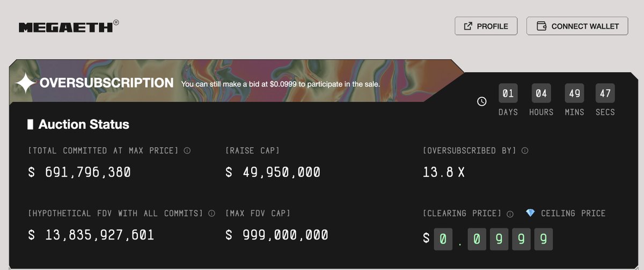This screenshot has width=644, height=270.
Task: Click the Connect Wallet button
Action: 577,26
